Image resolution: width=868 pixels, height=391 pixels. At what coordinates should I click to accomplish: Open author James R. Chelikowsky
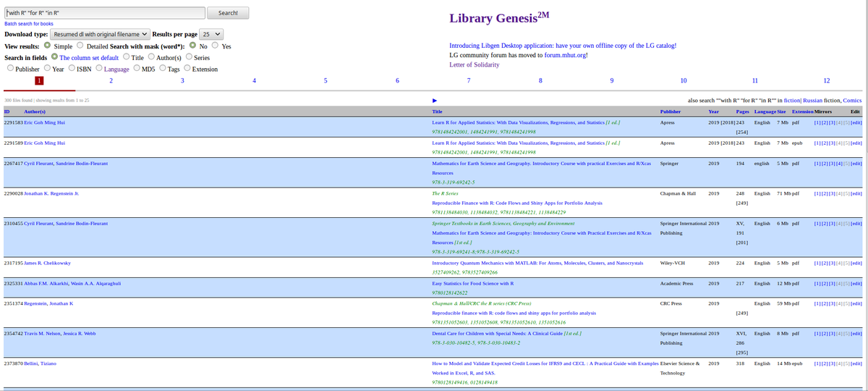(47, 263)
